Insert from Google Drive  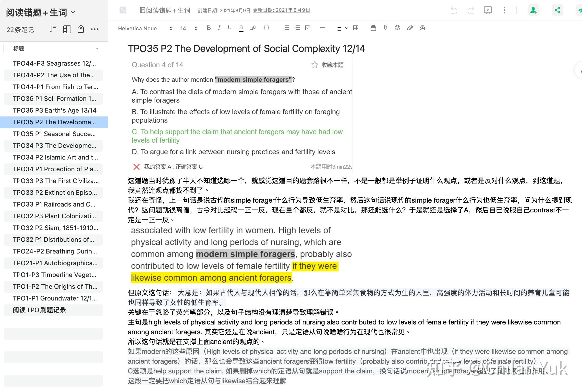[x=423, y=28]
